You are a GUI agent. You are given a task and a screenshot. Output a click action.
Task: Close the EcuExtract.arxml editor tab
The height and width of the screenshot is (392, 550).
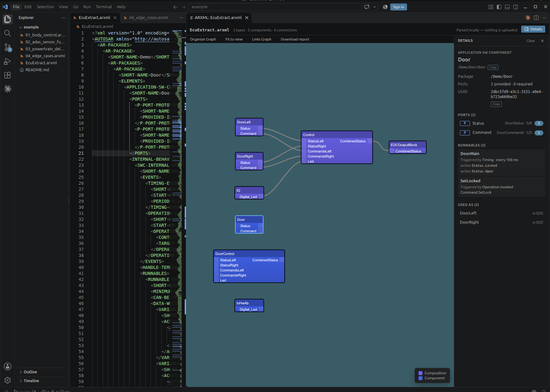pyautogui.click(x=115, y=18)
